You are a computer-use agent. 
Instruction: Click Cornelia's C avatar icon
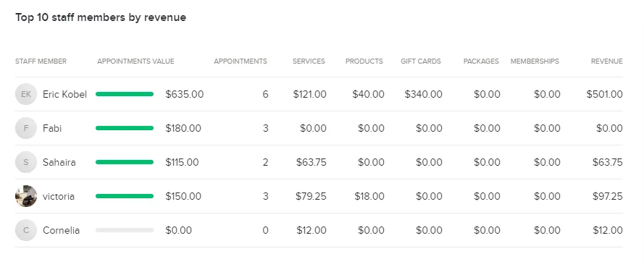(26, 231)
